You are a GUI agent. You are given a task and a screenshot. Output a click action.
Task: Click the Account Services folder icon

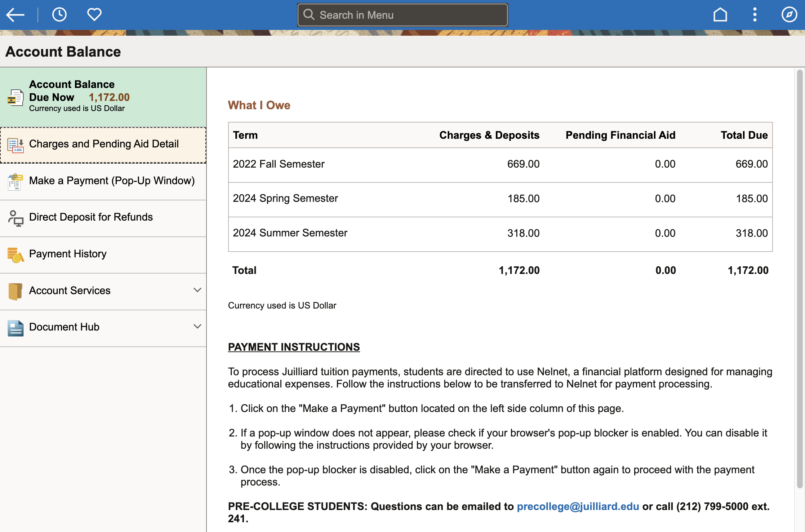click(x=15, y=292)
